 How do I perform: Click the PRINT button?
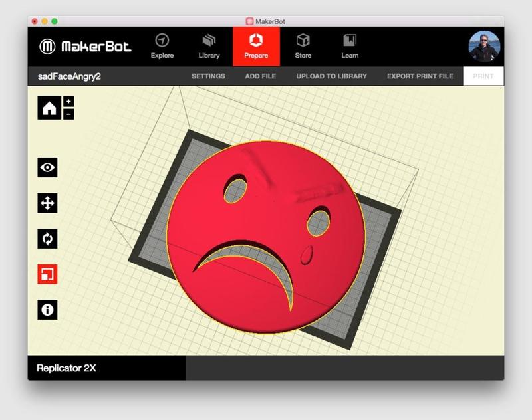pos(483,76)
